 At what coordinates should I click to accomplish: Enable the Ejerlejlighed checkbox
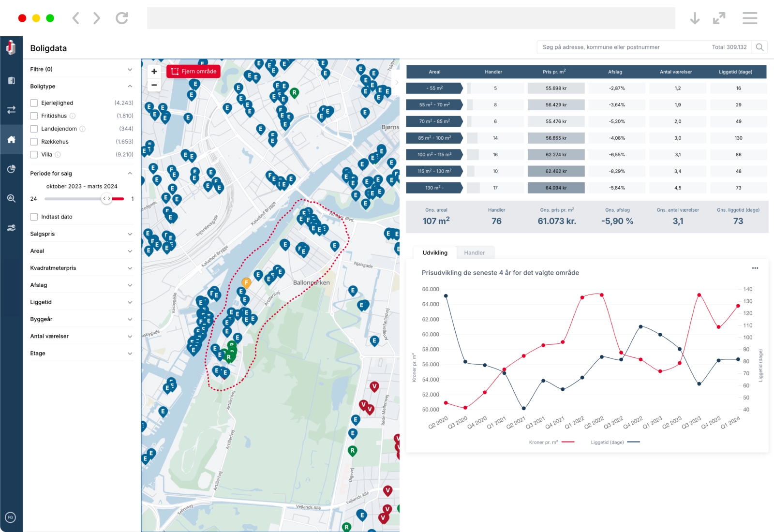coord(34,103)
